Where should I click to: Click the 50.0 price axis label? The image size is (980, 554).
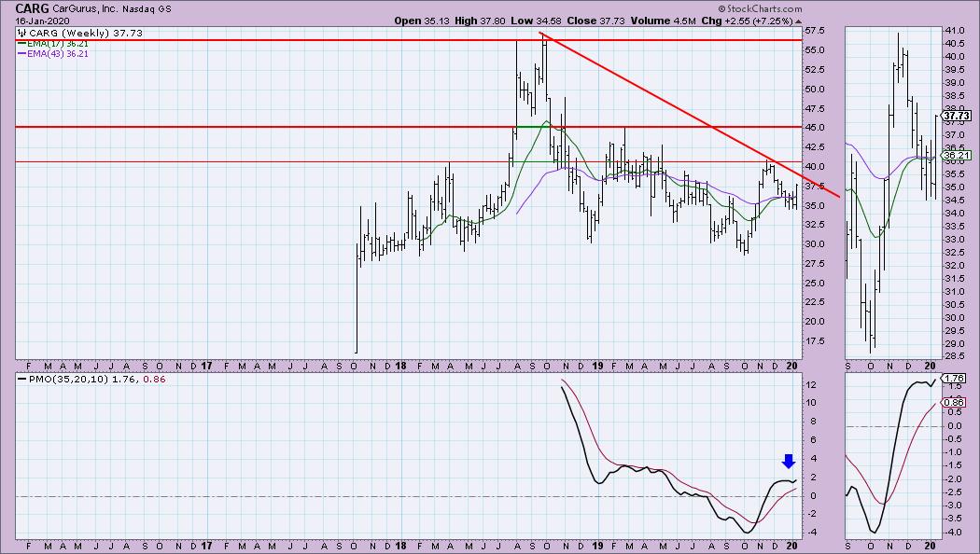(816, 89)
